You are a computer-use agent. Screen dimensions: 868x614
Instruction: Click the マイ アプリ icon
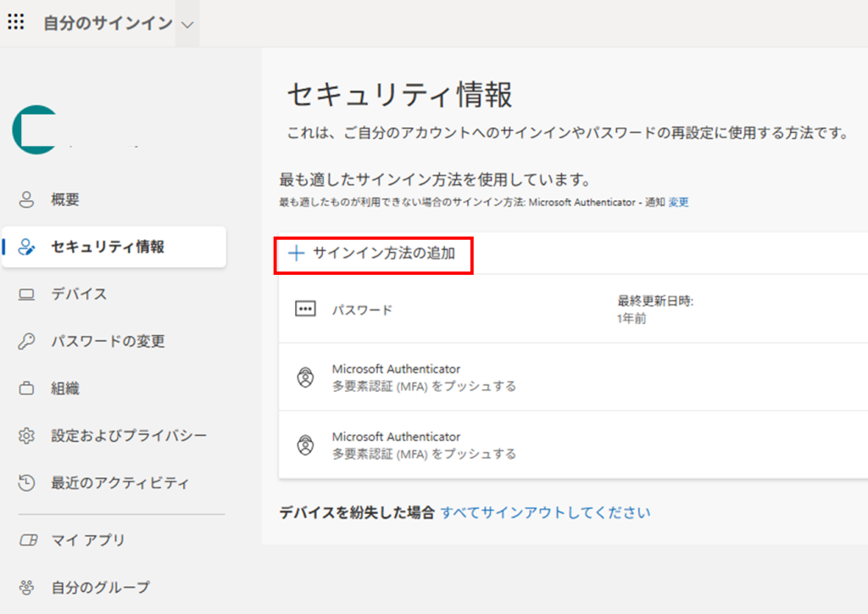26,540
